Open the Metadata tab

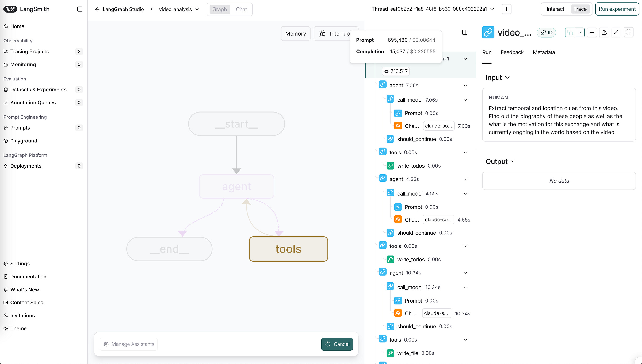(x=544, y=52)
